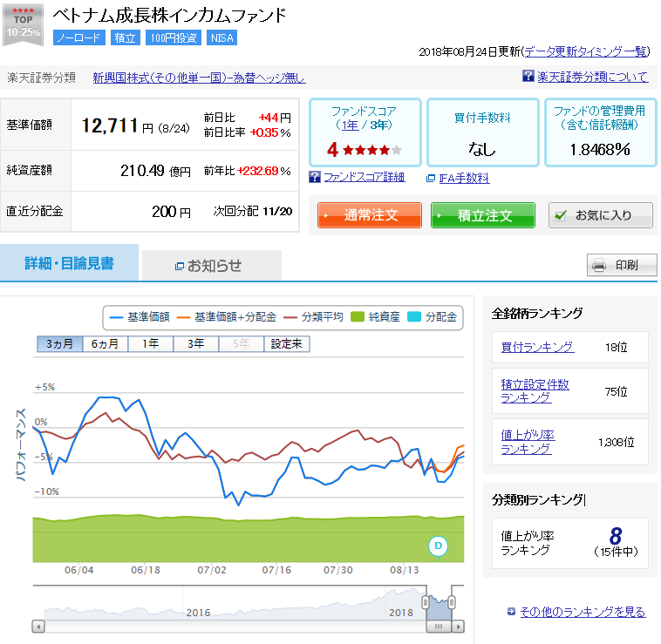Open その他のランキングを見る link
The height and width of the screenshot is (644, 661).
[583, 612]
